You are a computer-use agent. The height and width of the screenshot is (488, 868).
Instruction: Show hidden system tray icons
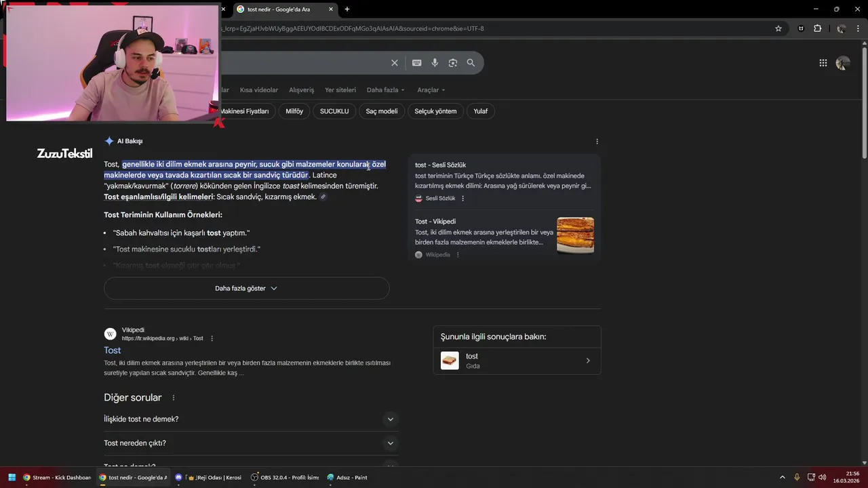[782, 477]
